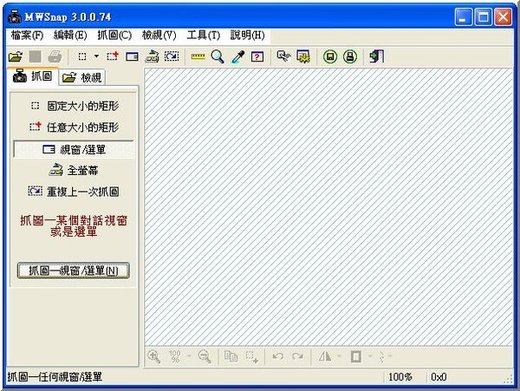The width and height of the screenshot is (520, 391).
Task: Open the magnifier zoom tool
Action: pyautogui.click(x=217, y=57)
